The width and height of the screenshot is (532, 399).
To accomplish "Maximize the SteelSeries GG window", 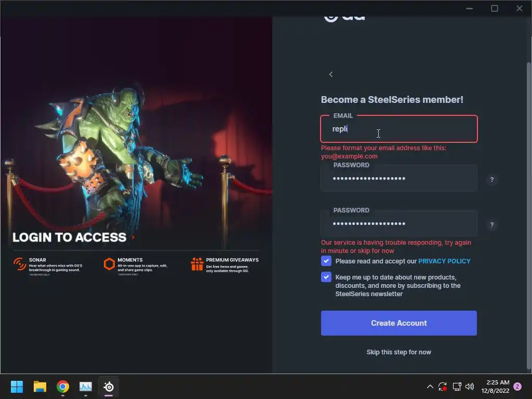I will pos(495,8).
